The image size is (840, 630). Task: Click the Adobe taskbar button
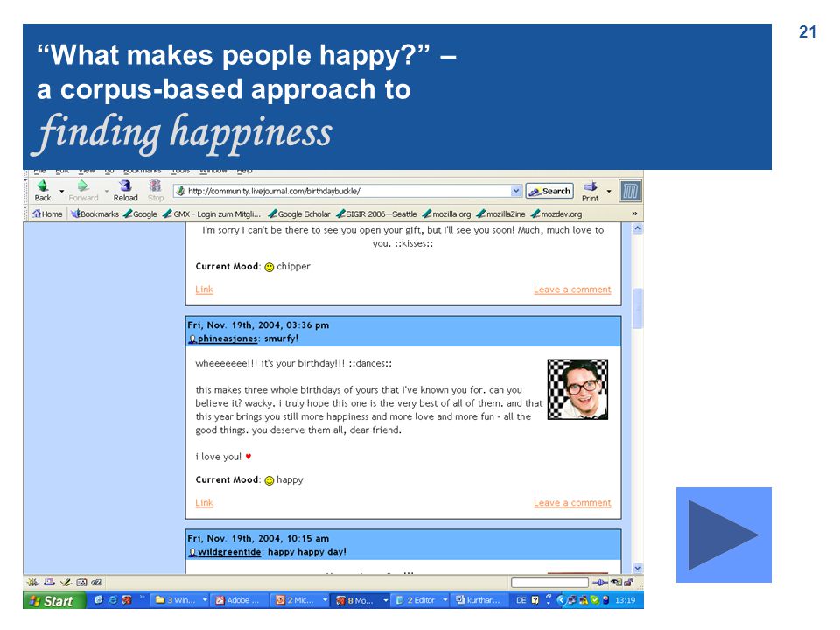tap(240, 600)
